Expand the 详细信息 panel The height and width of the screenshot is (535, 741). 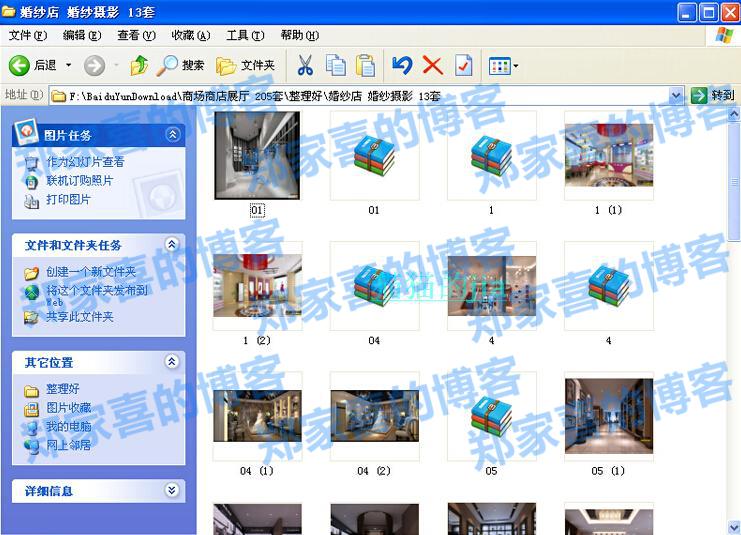coord(172,490)
